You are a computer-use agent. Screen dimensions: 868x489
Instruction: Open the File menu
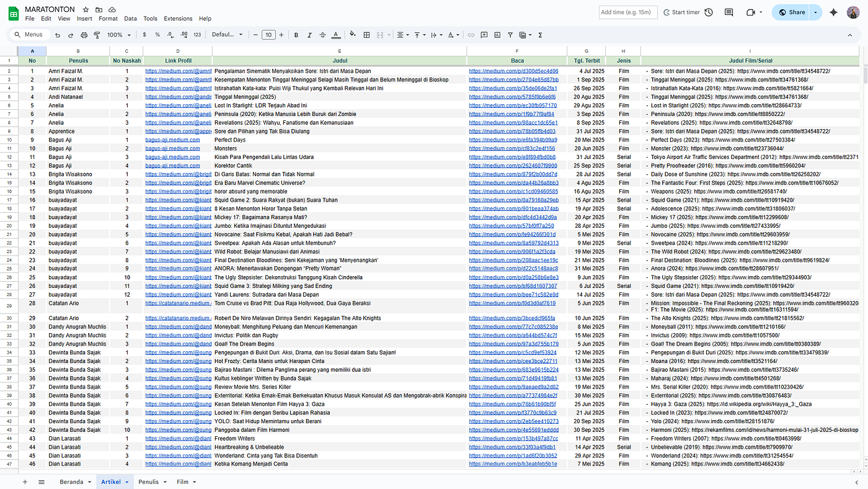tap(30, 19)
